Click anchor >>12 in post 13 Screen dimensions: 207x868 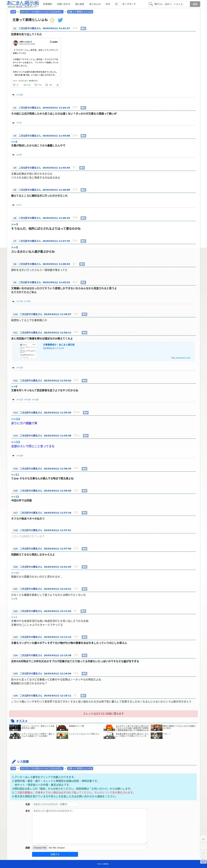pos(15,419)
